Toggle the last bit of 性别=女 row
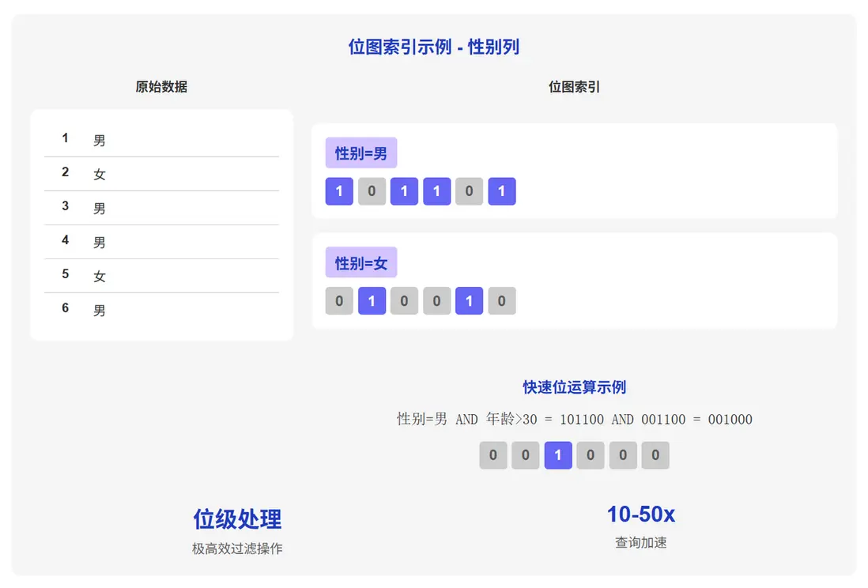This screenshot has width=868, height=588. coord(502,301)
